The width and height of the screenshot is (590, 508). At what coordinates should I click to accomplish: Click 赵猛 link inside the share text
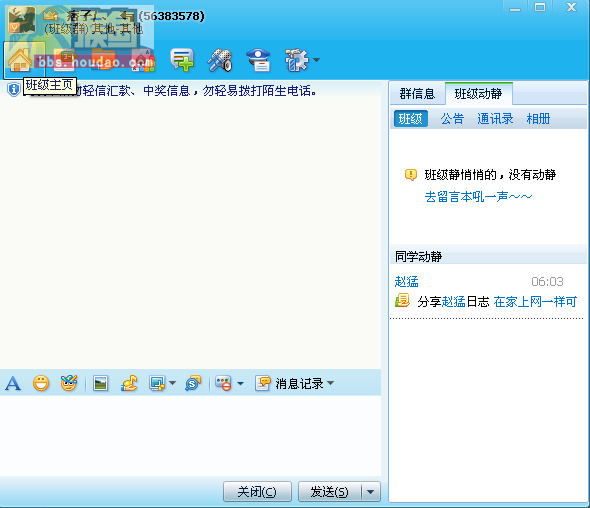[453, 301]
